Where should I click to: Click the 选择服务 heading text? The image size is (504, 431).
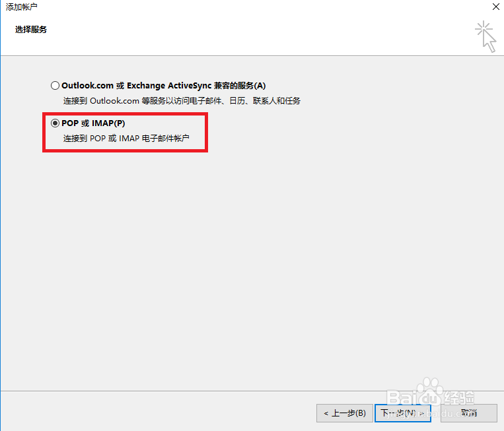point(31,30)
